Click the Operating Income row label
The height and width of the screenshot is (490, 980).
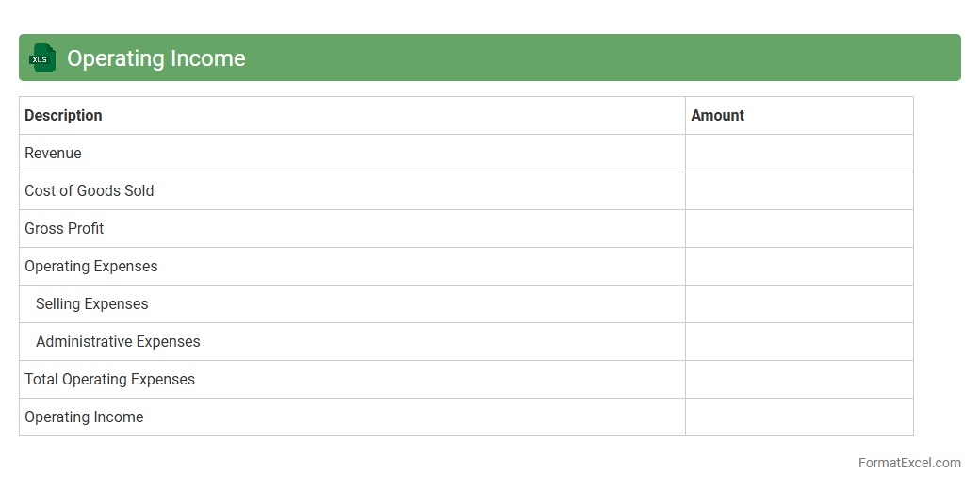click(x=84, y=417)
